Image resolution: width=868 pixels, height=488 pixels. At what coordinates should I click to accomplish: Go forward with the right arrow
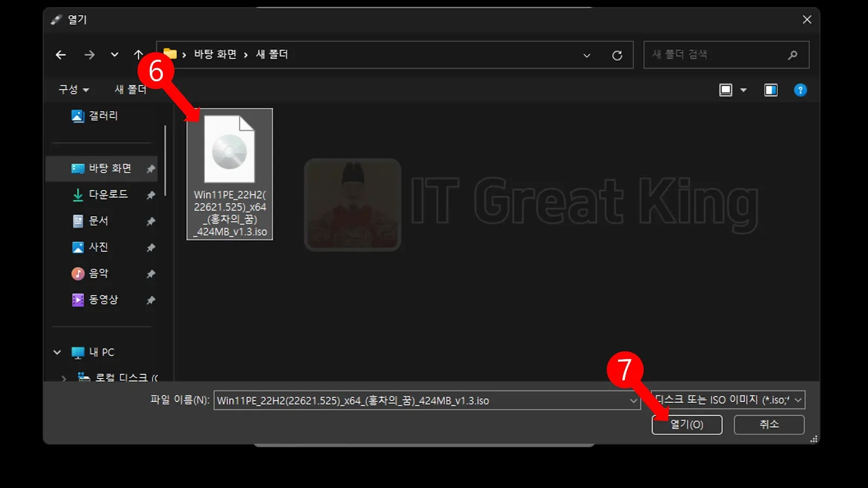[x=90, y=55]
